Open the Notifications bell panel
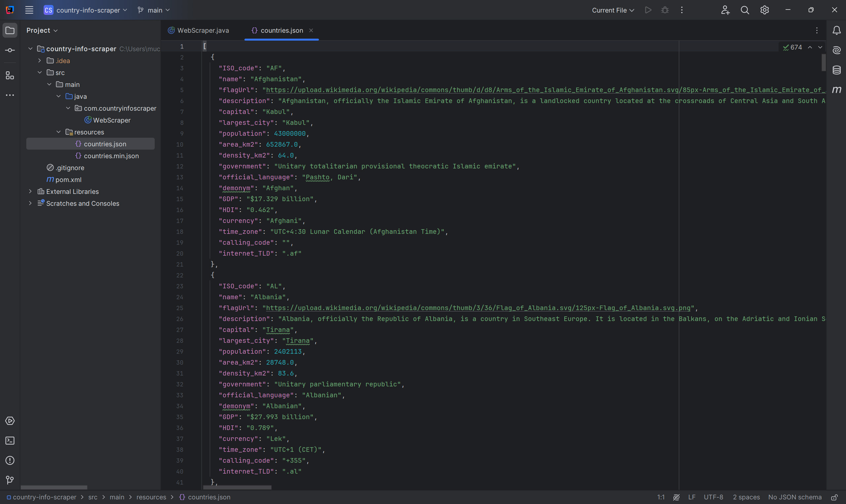 [836, 31]
